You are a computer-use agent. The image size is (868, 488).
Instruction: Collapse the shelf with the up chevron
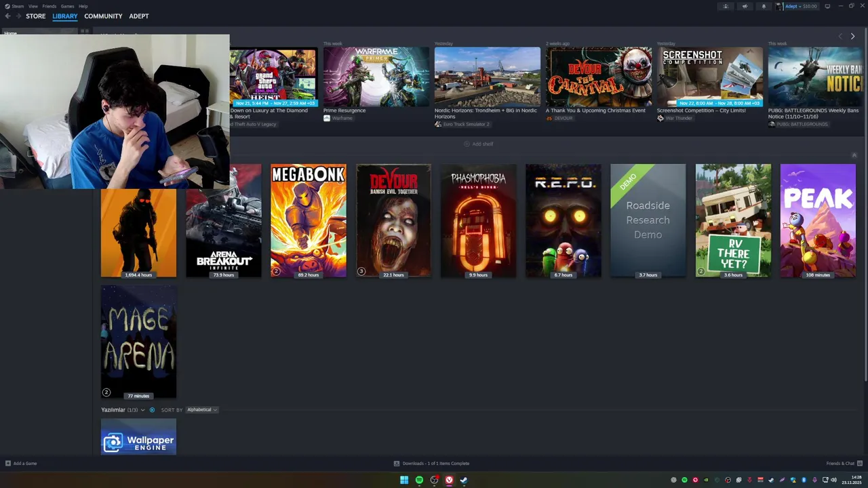[x=854, y=155]
